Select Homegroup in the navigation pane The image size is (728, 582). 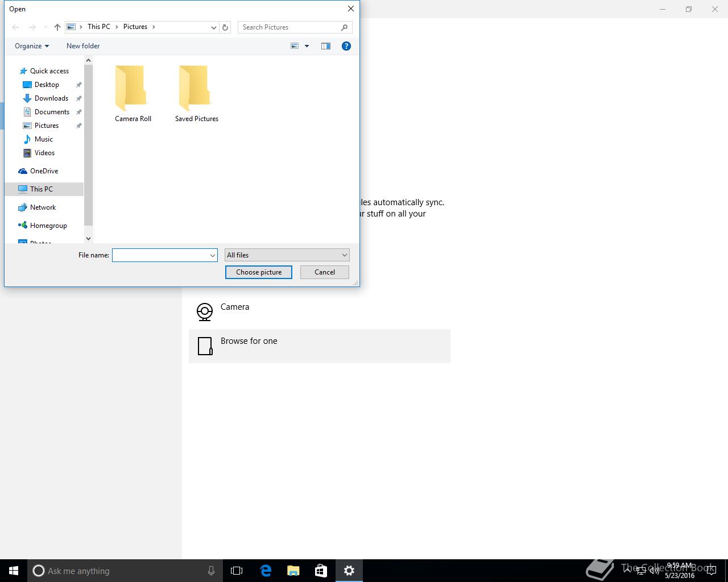pos(48,226)
